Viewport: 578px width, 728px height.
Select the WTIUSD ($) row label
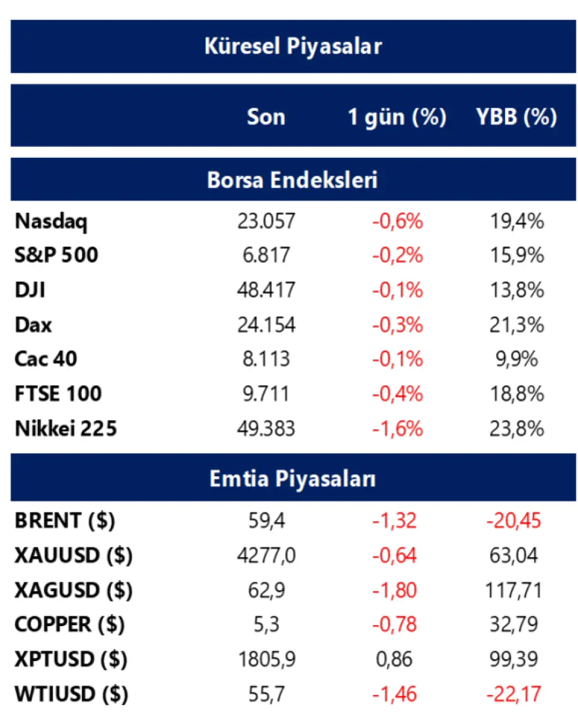point(71,694)
